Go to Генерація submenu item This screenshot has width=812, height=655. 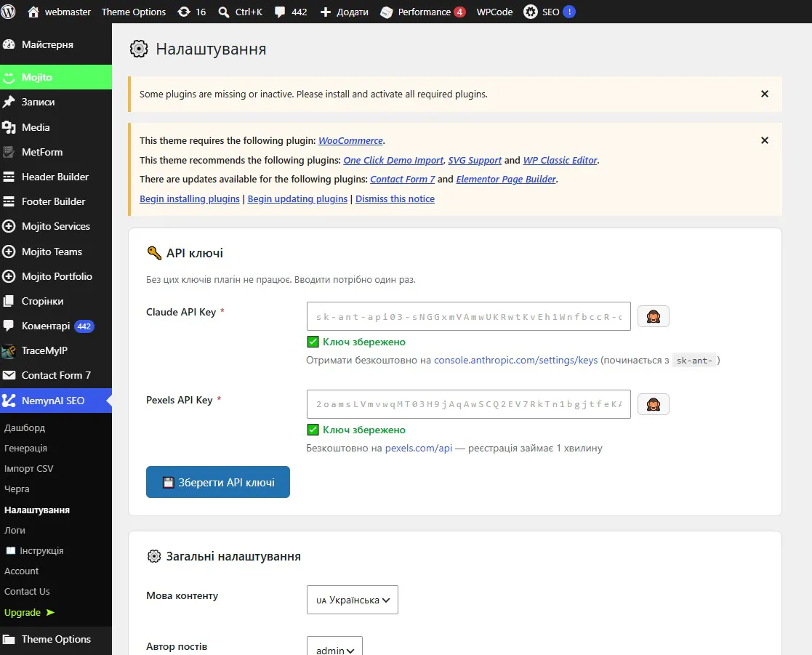click(26, 448)
